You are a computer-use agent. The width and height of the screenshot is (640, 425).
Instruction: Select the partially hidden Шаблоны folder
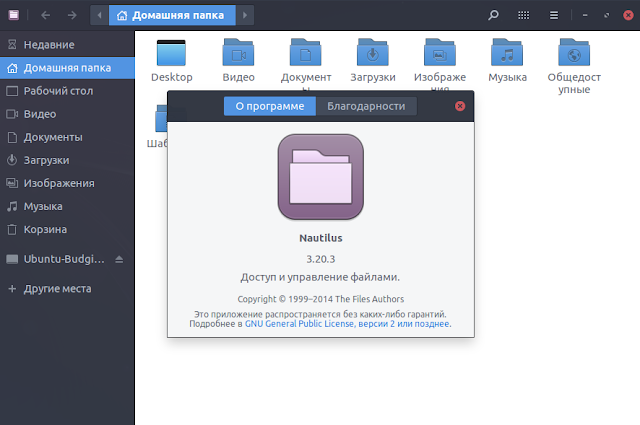[161, 119]
